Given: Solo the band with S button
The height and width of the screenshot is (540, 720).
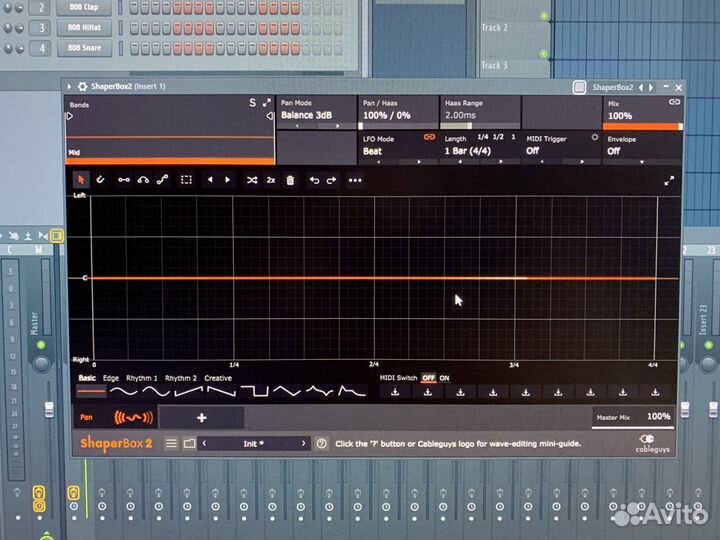Looking at the screenshot, I should pos(252,102).
